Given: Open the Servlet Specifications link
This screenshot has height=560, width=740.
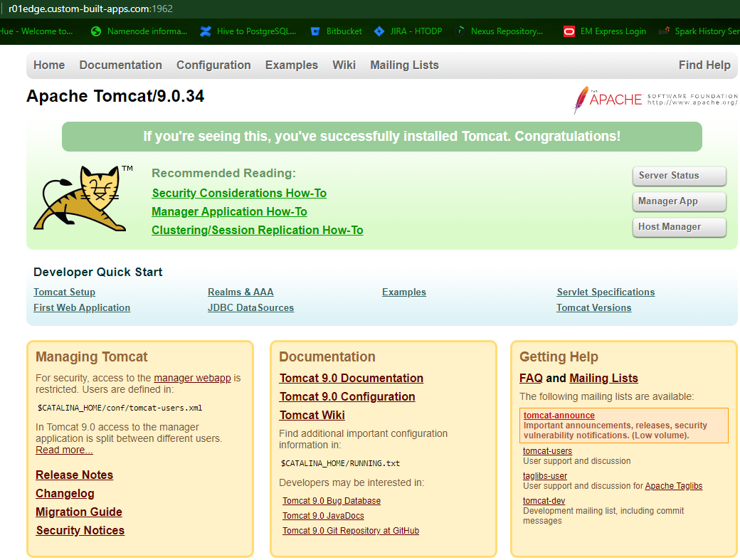Looking at the screenshot, I should tap(606, 292).
